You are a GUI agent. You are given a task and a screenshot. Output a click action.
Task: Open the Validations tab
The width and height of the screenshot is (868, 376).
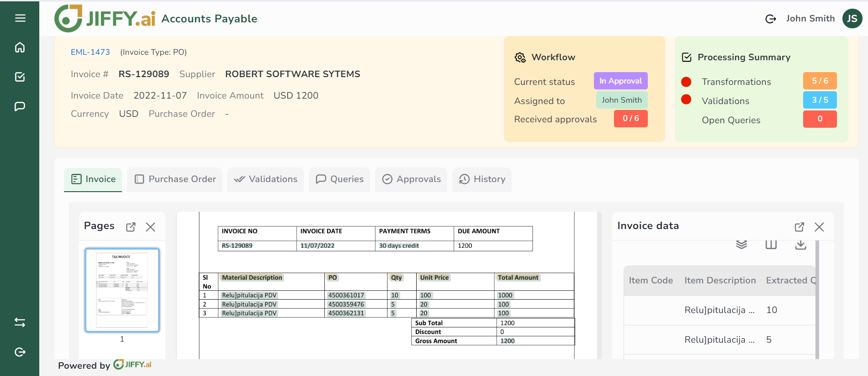click(x=265, y=179)
